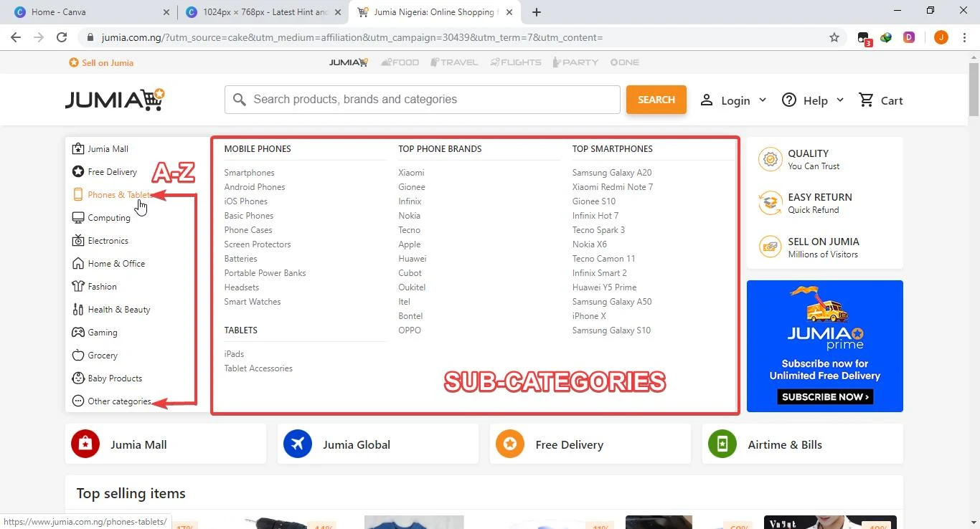
Task: Open Screen Protectors link
Action: pos(257,244)
